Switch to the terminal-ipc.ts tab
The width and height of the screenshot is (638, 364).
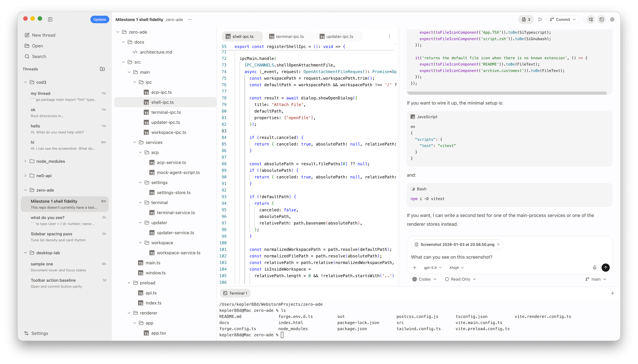pyautogui.click(x=290, y=36)
